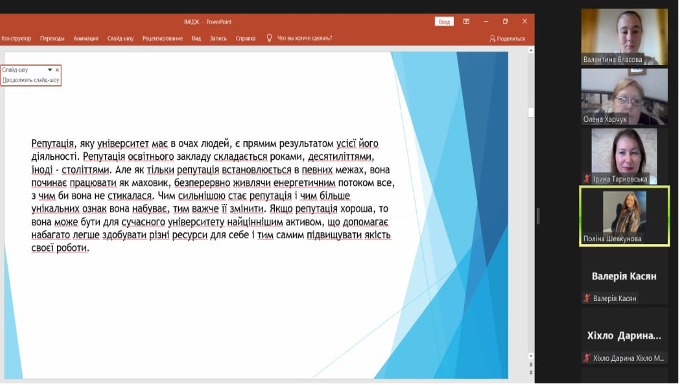The image size is (680, 385).
Task: Click the Что вы хотите сделать search field
Action: (x=304, y=38)
